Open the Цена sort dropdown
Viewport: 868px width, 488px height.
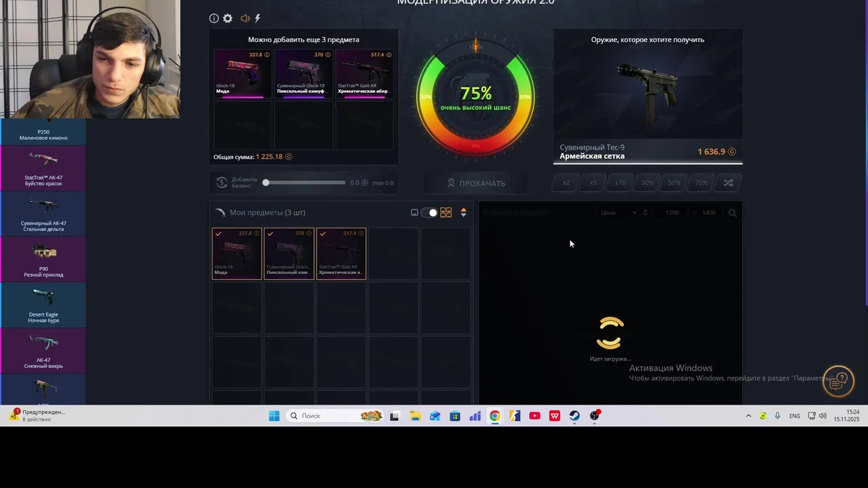(x=618, y=213)
